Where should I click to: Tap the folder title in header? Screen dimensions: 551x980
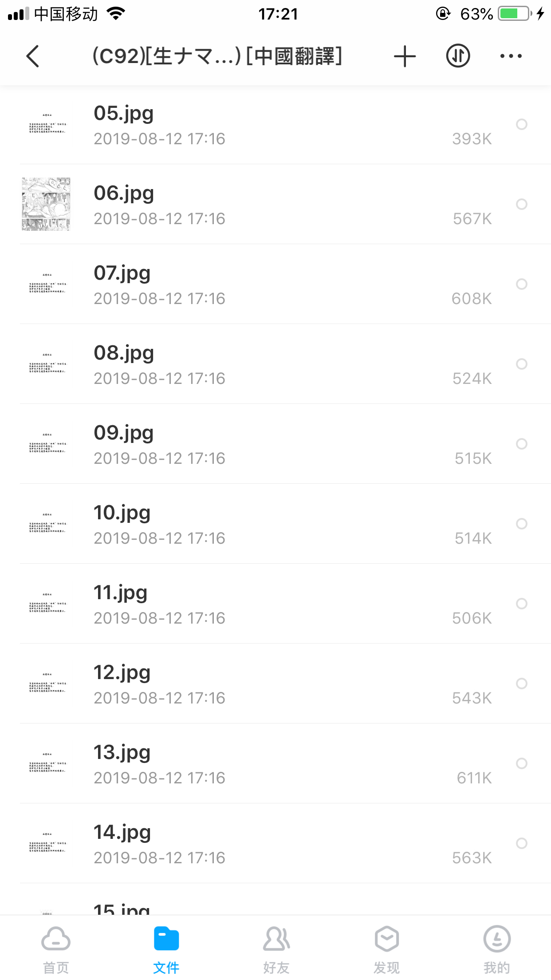[x=217, y=56]
